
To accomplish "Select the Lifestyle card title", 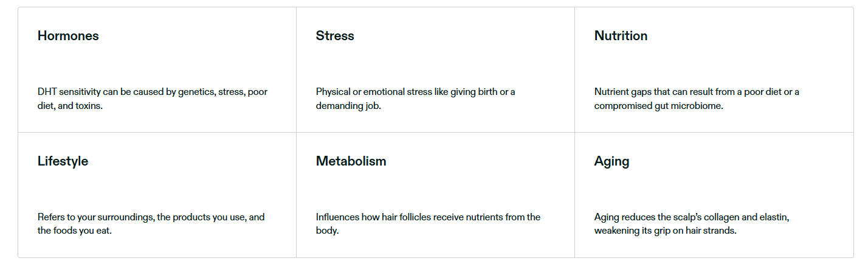I will pyautogui.click(x=63, y=161).
